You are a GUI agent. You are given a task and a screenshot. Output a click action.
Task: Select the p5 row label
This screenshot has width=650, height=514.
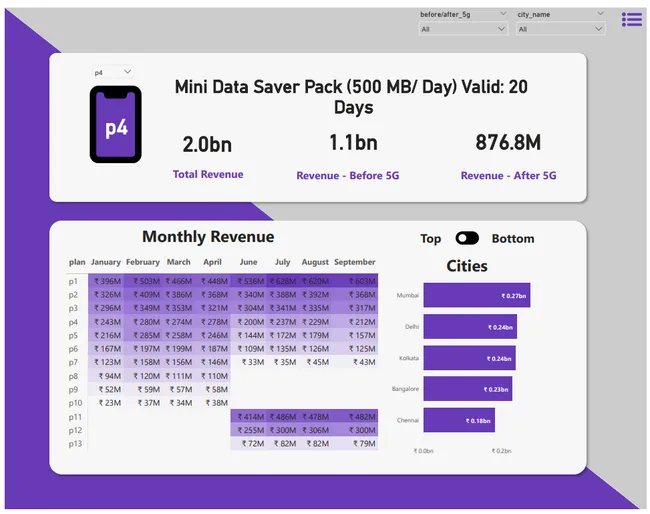(x=73, y=335)
